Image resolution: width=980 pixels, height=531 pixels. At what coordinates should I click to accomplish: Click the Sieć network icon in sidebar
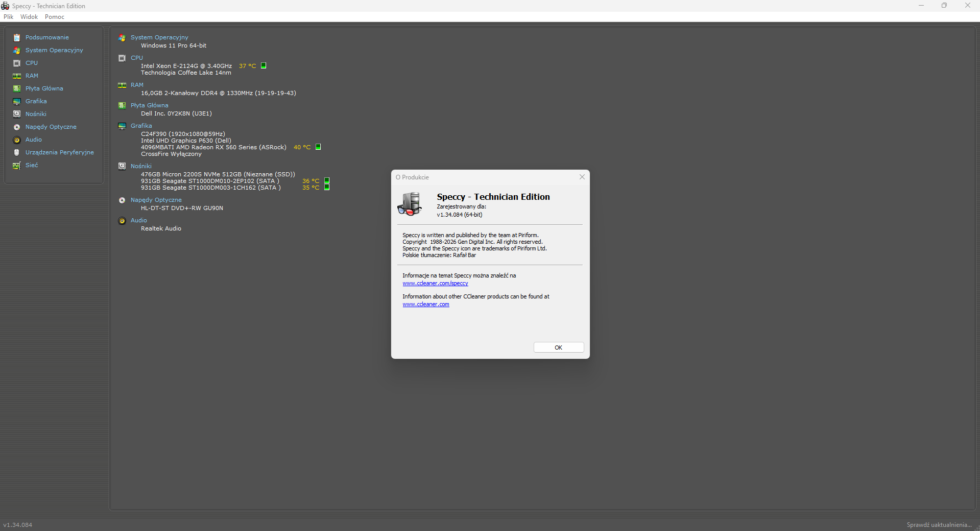click(x=17, y=165)
